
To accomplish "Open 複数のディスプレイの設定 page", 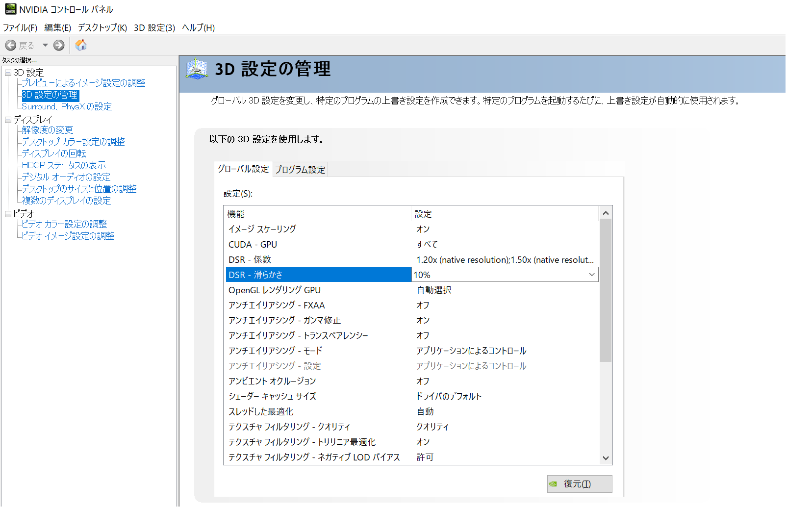I will pyautogui.click(x=66, y=201).
